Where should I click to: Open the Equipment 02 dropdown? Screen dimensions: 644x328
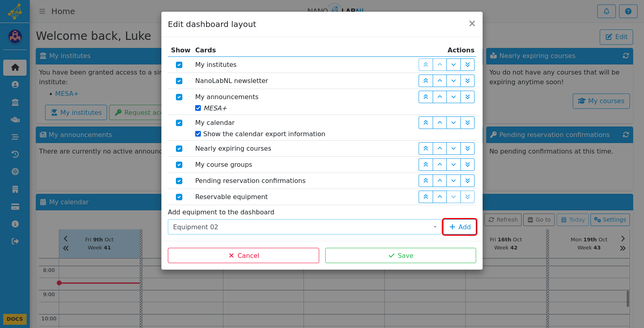click(x=304, y=227)
